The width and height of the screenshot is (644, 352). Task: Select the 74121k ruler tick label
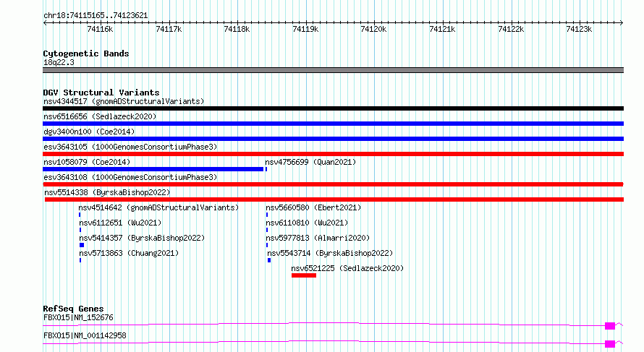coord(442,29)
